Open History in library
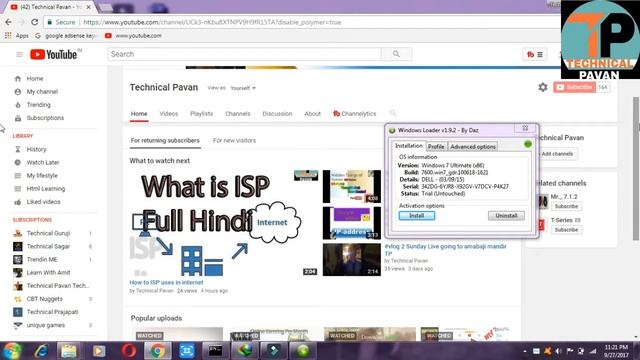The height and width of the screenshot is (360, 640). tap(36, 149)
